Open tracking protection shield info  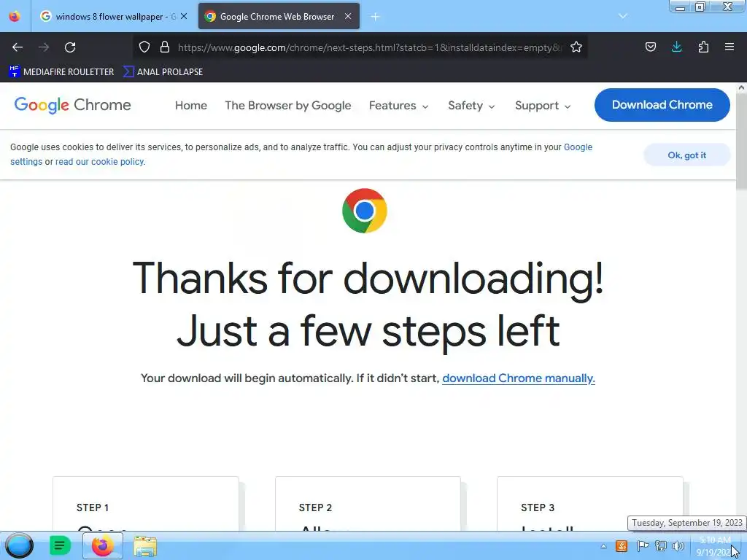(x=144, y=47)
